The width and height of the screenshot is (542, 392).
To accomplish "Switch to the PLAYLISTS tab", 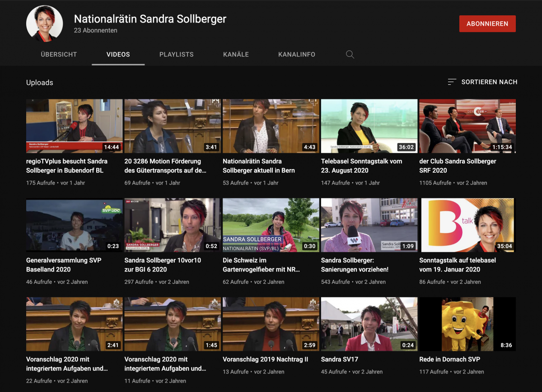I will coord(176,54).
